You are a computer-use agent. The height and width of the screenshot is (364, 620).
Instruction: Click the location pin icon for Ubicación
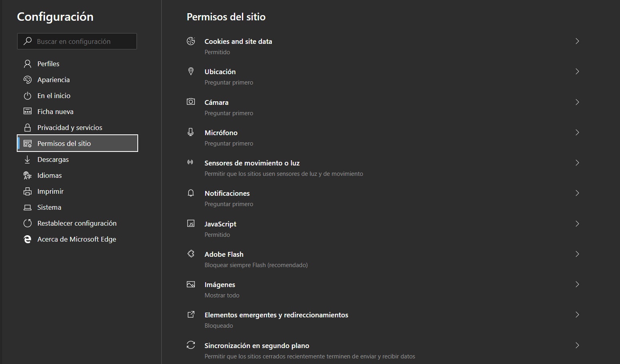pyautogui.click(x=191, y=71)
